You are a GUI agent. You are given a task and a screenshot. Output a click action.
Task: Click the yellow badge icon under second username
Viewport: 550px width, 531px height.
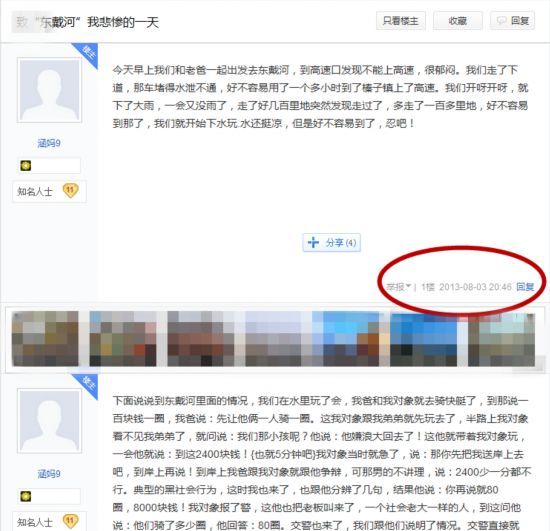pyautogui.click(x=26, y=496)
